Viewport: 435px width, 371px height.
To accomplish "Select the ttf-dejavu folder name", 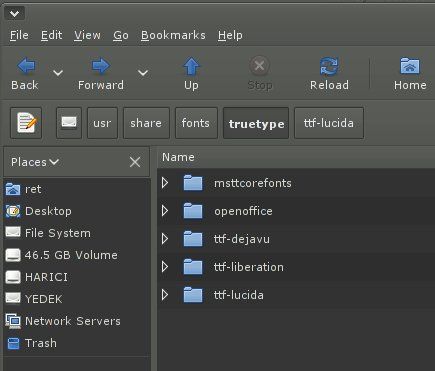I will coord(242,239).
